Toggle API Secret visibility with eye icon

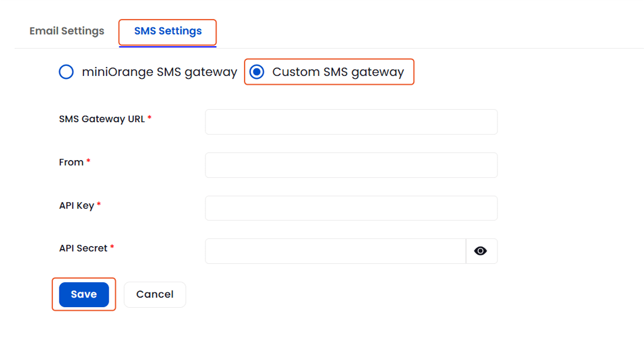click(481, 251)
